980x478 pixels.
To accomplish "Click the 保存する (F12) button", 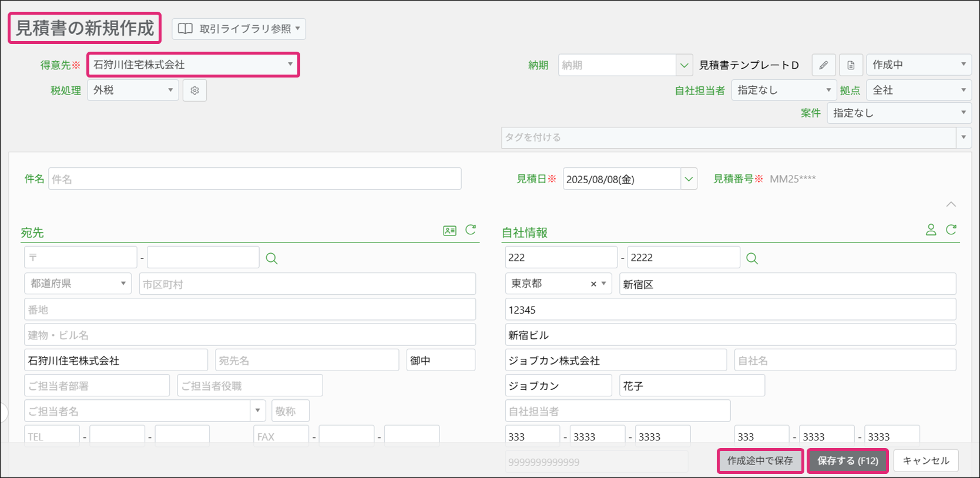I will pos(847,461).
